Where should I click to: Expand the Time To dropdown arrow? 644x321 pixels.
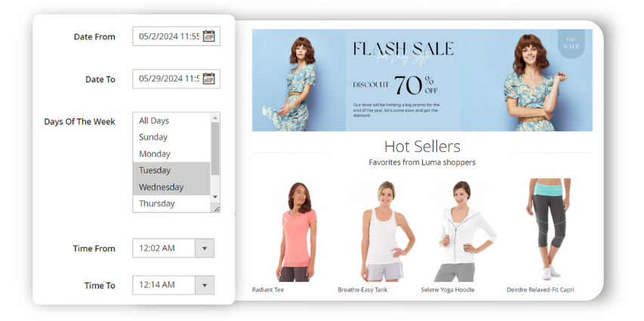click(x=205, y=286)
